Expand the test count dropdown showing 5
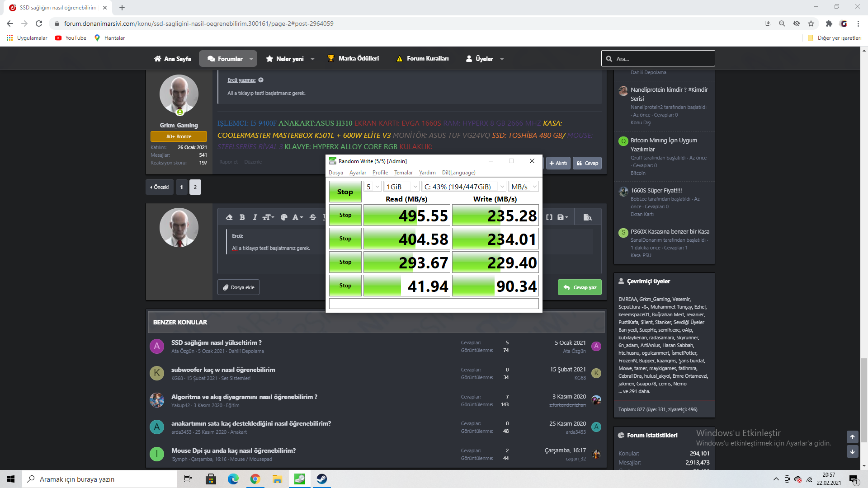This screenshot has width=868, height=488. (x=373, y=187)
